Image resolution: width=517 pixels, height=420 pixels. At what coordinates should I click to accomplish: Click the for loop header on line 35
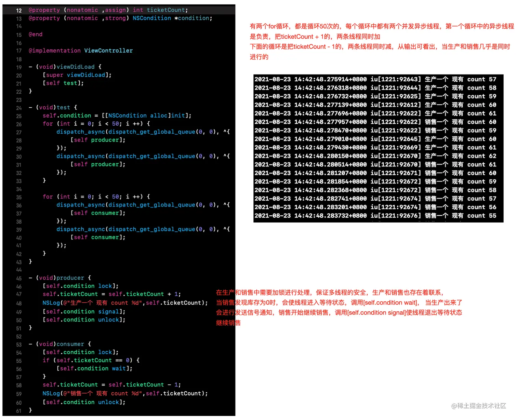96,197
